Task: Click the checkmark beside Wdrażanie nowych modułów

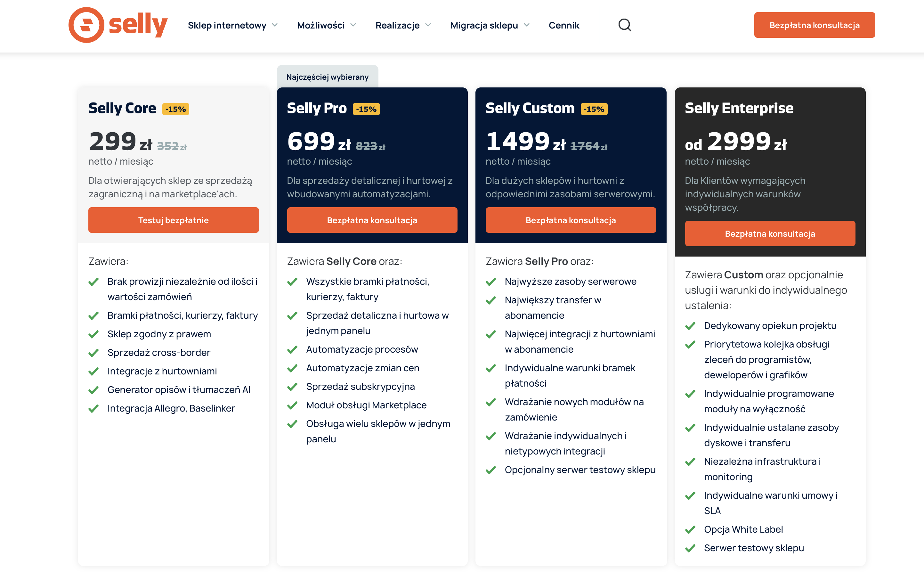Action: tap(490, 403)
